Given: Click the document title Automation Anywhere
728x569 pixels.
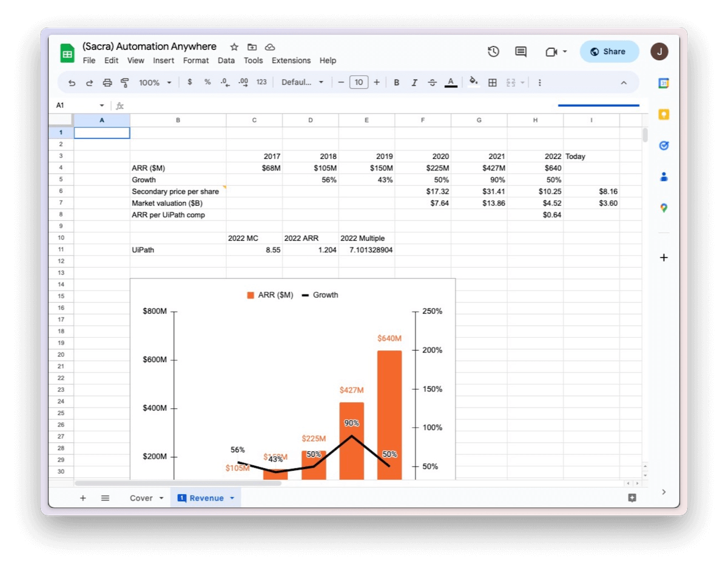Looking at the screenshot, I should pos(149,47).
